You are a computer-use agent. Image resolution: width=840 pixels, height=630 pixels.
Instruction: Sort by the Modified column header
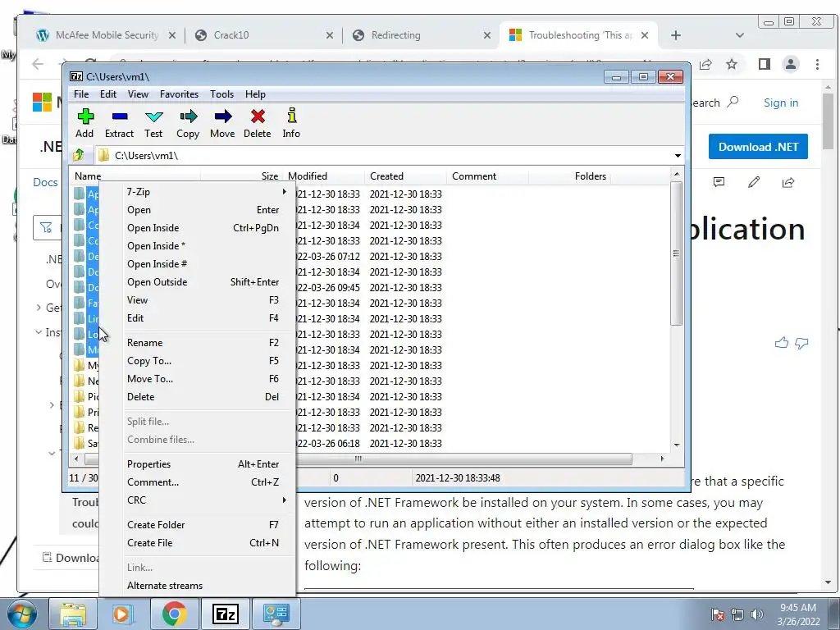[323, 176]
